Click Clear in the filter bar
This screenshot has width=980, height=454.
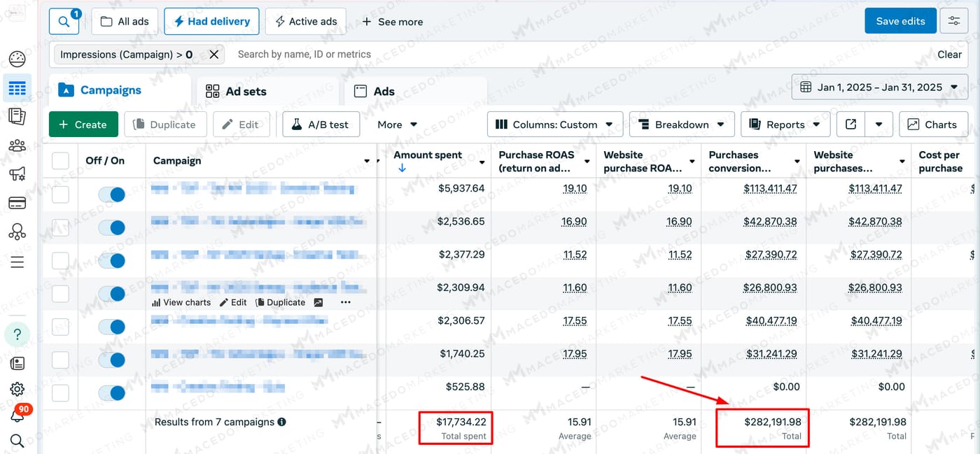(949, 54)
